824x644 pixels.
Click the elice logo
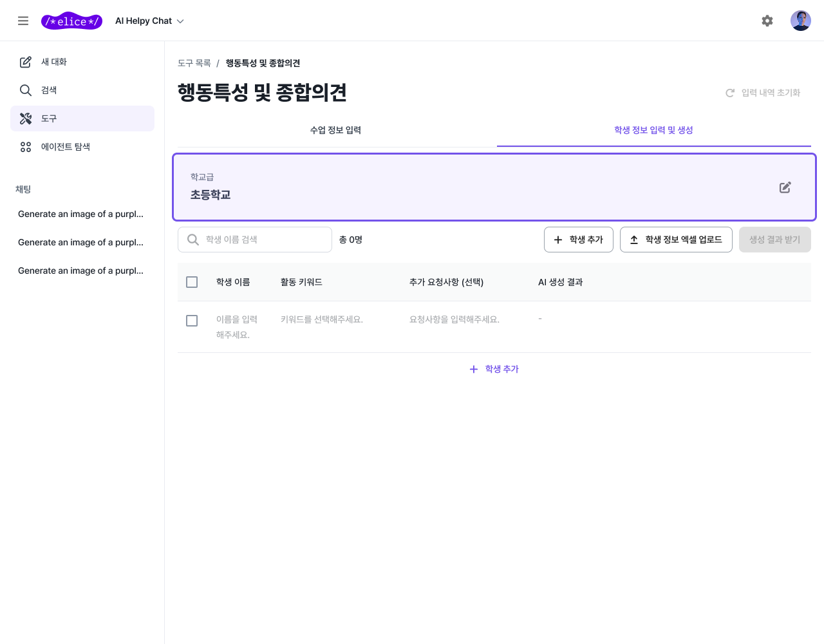coord(71,21)
